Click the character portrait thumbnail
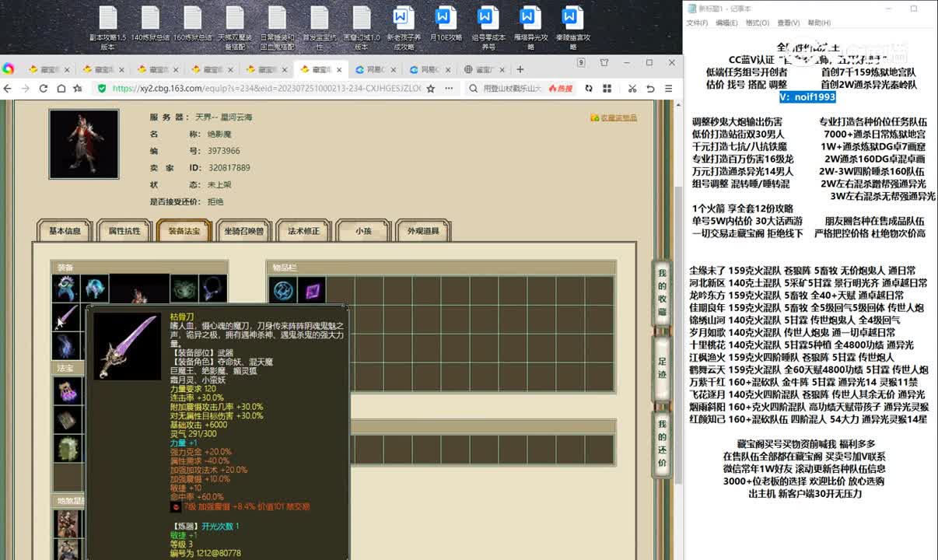This screenshot has height=560, width=938. (x=84, y=144)
